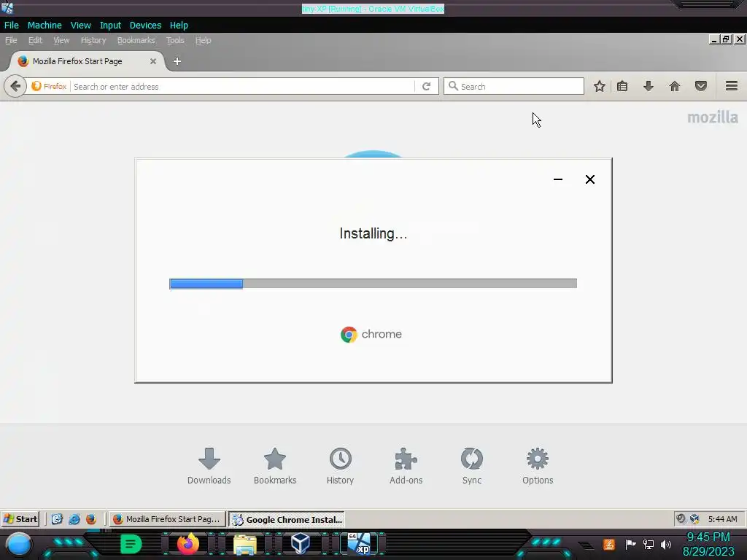Launch Firefox from XP quick launch
The height and width of the screenshot is (560, 747).
[x=91, y=519]
